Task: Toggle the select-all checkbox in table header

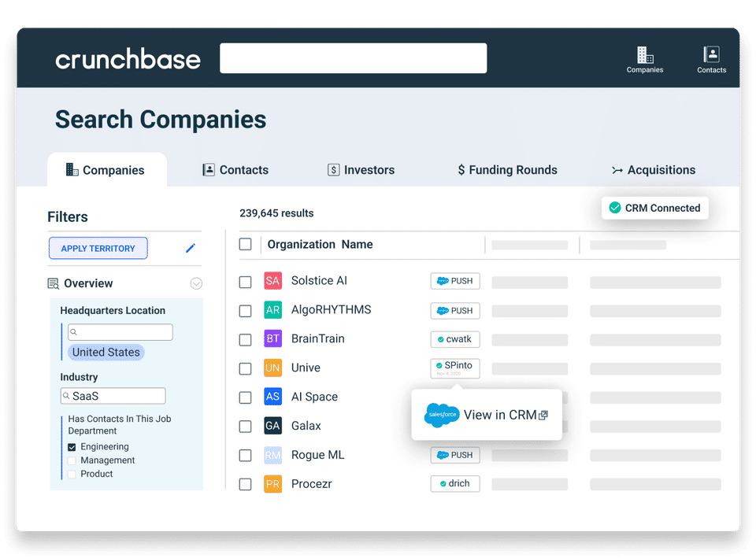Action: [246, 244]
